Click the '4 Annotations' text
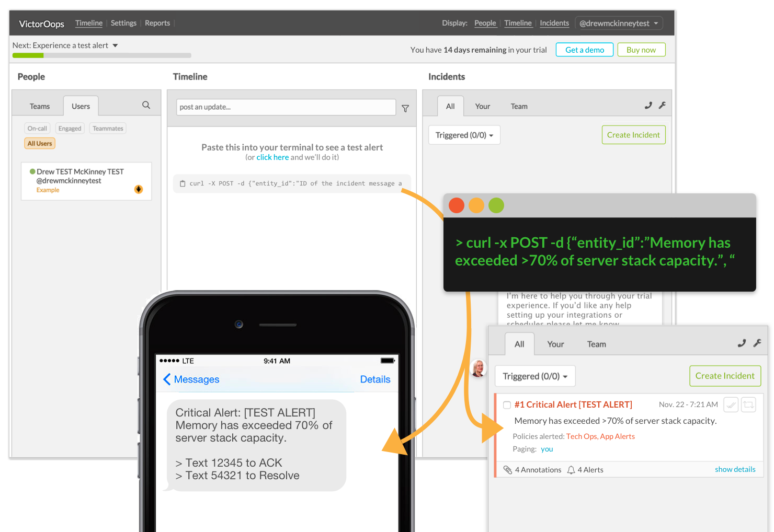 (538, 470)
